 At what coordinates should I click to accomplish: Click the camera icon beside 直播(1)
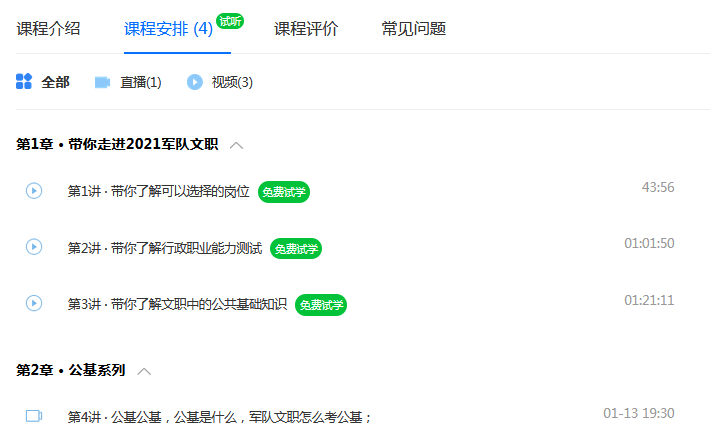(102, 82)
